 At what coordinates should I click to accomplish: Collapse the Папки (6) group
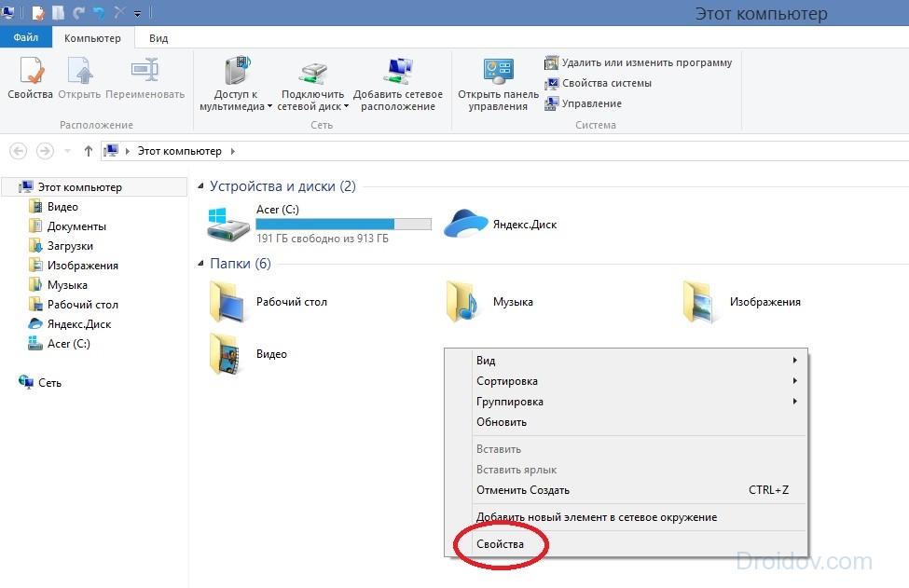pyautogui.click(x=200, y=264)
